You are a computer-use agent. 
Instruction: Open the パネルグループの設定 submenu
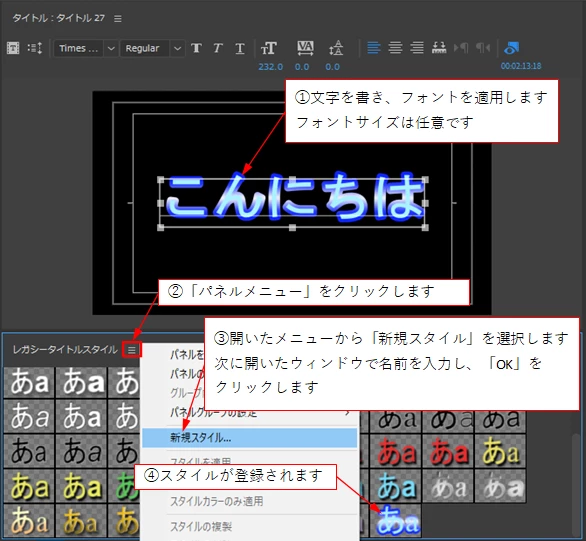click(250, 413)
